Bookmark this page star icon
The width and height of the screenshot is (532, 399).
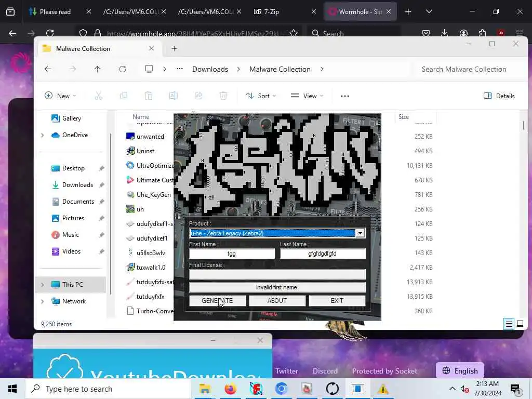[x=294, y=33]
